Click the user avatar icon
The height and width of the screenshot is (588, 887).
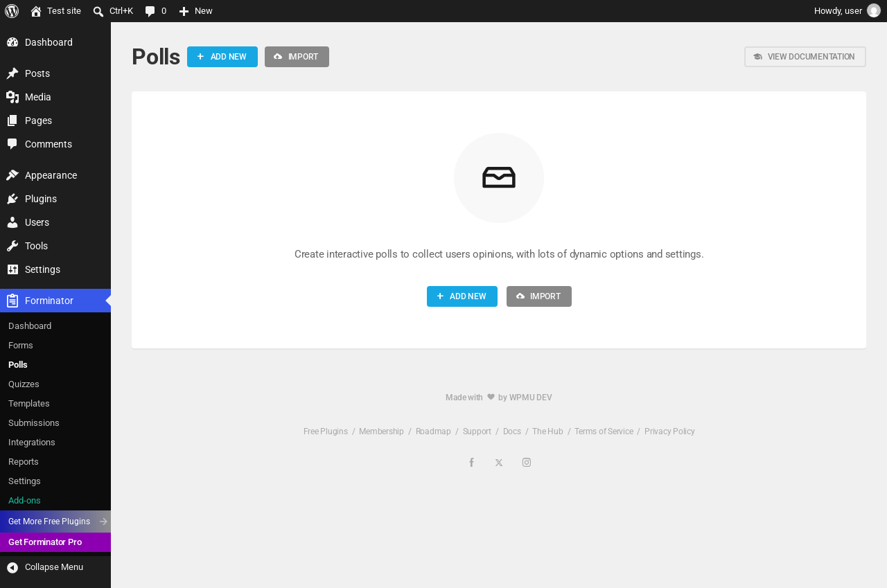tap(874, 10)
